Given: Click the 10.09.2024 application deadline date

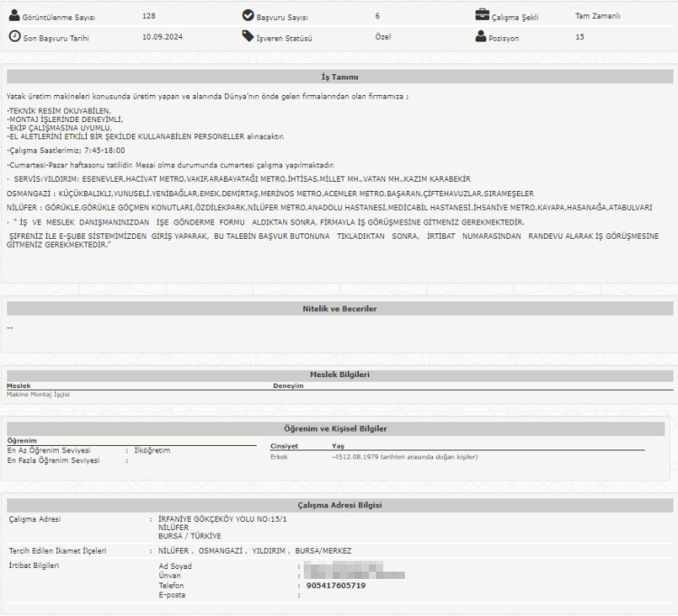Looking at the screenshot, I should [x=163, y=37].
